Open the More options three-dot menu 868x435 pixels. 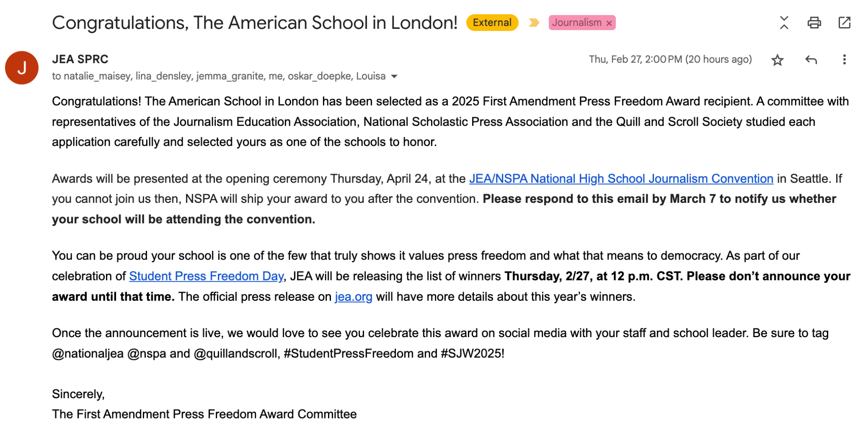pos(844,60)
